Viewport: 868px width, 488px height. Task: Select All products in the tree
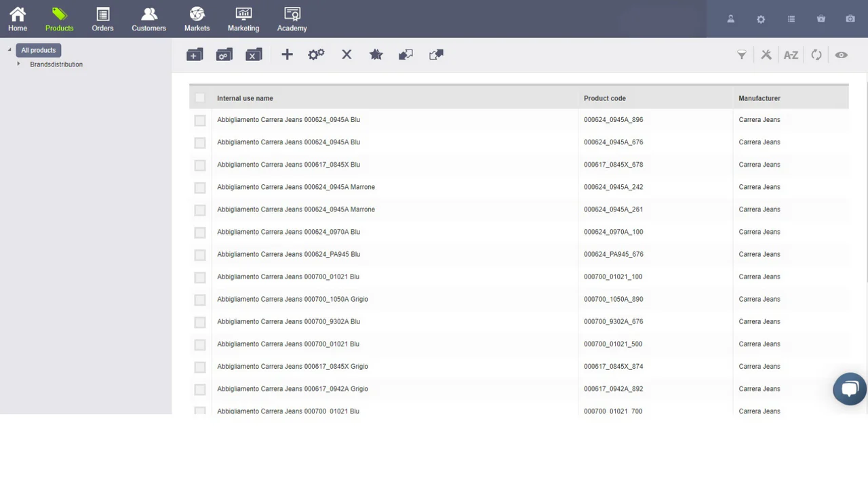click(x=39, y=50)
